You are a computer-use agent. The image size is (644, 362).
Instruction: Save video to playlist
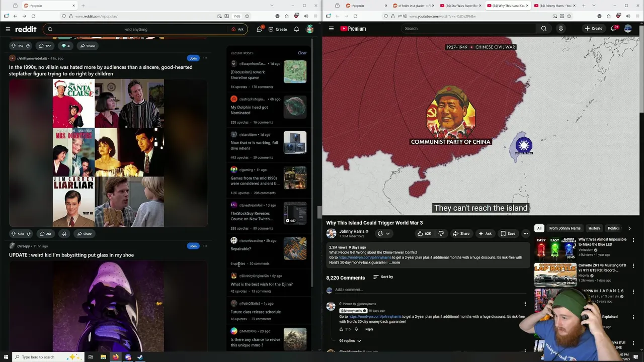tap(508, 233)
